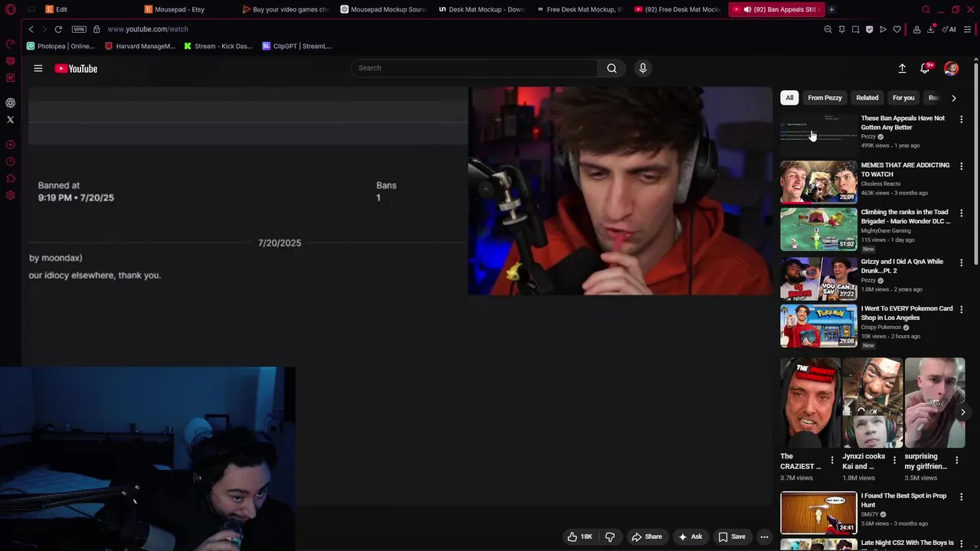The width and height of the screenshot is (980, 551).
Task: Open options for MEMES THAT ARE ADDICTING
Action: pos(961,166)
